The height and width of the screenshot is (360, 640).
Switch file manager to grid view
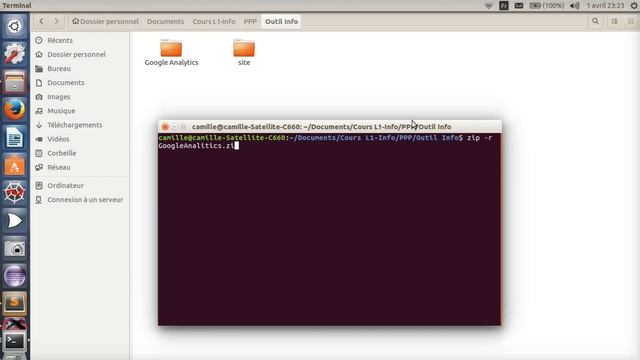pos(631,21)
